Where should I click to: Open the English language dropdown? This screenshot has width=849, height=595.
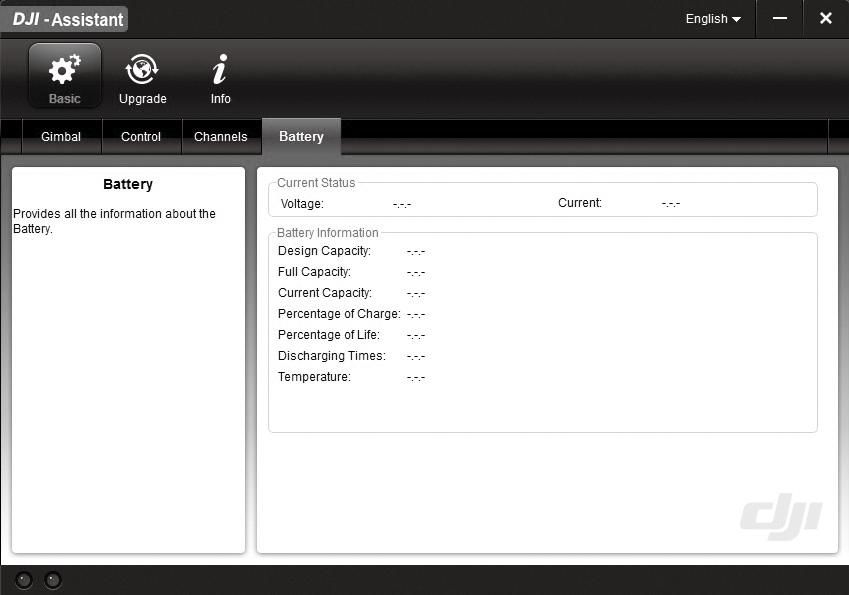pyautogui.click(x=713, y=19)
